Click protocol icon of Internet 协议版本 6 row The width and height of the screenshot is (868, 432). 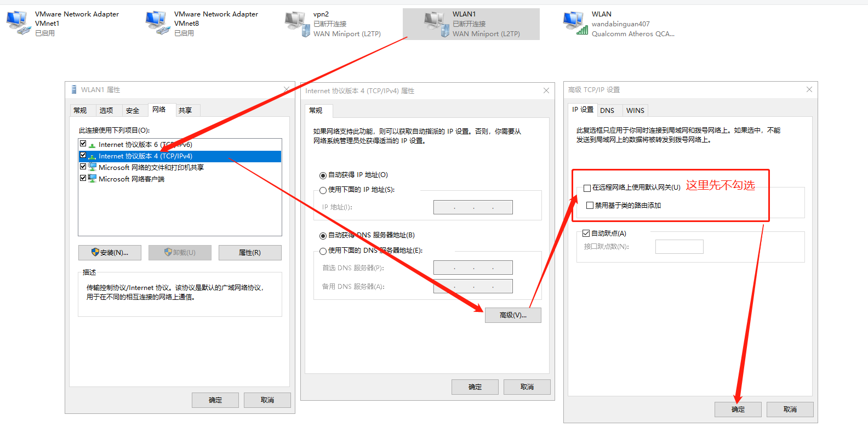[92, 145]
